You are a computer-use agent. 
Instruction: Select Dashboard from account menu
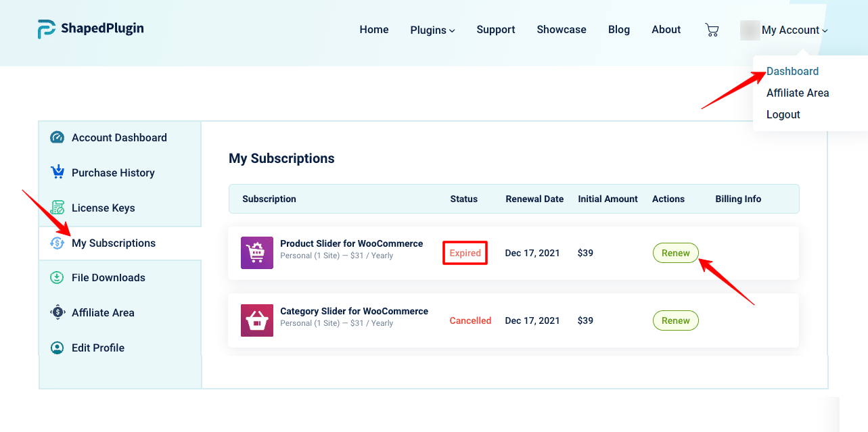[x=792, y=71]
